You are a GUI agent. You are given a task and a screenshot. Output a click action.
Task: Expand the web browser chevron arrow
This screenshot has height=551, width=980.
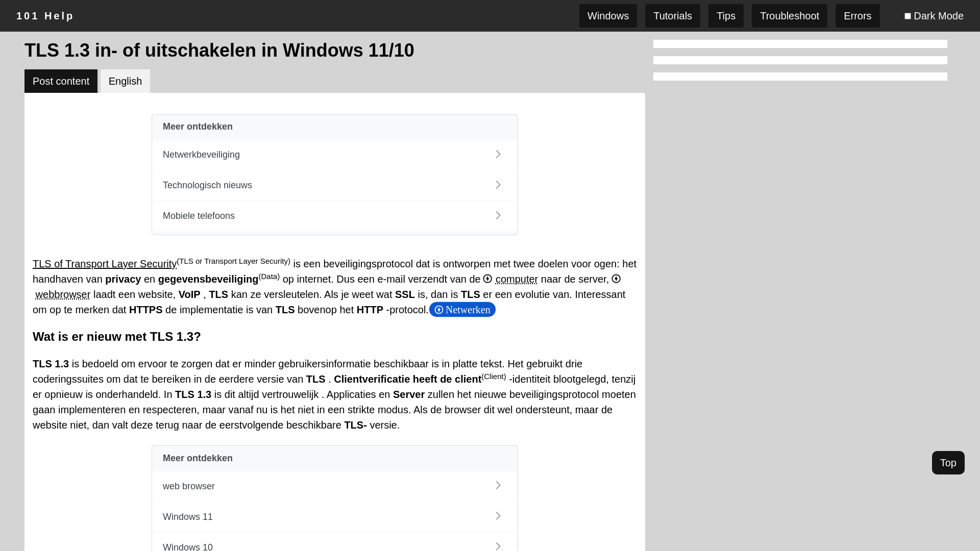click(498, 485)
